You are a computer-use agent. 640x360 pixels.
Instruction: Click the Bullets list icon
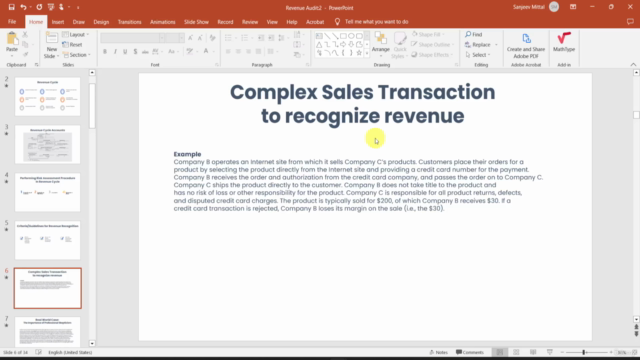pos(228,38)
